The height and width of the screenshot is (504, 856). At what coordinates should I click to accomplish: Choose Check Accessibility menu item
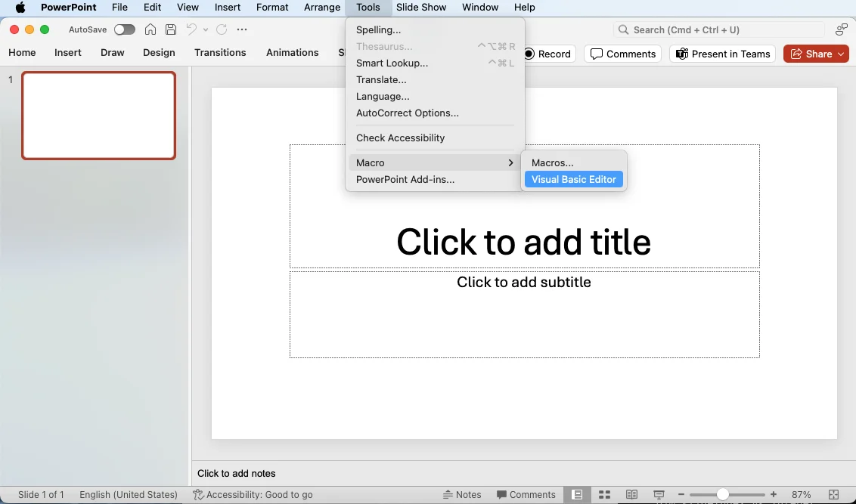[435, 138]
